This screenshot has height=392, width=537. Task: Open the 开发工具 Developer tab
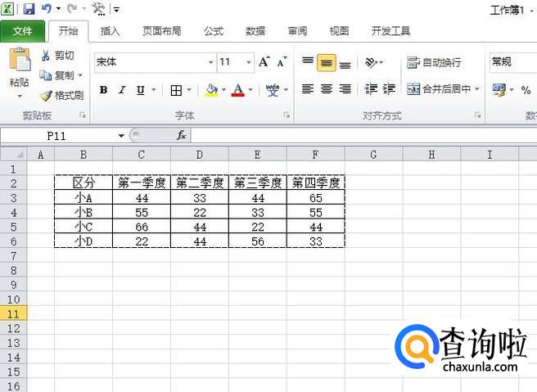point(390,31)
